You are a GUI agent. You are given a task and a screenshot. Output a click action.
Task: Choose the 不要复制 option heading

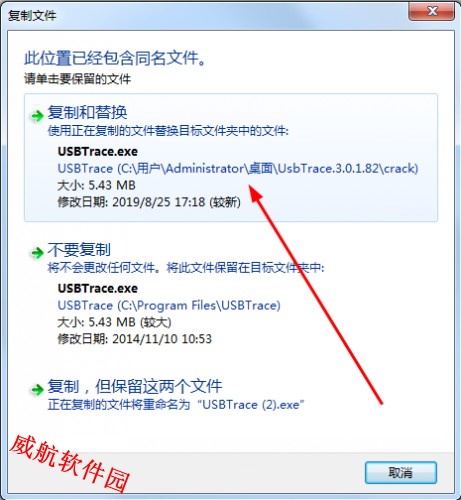79,249
